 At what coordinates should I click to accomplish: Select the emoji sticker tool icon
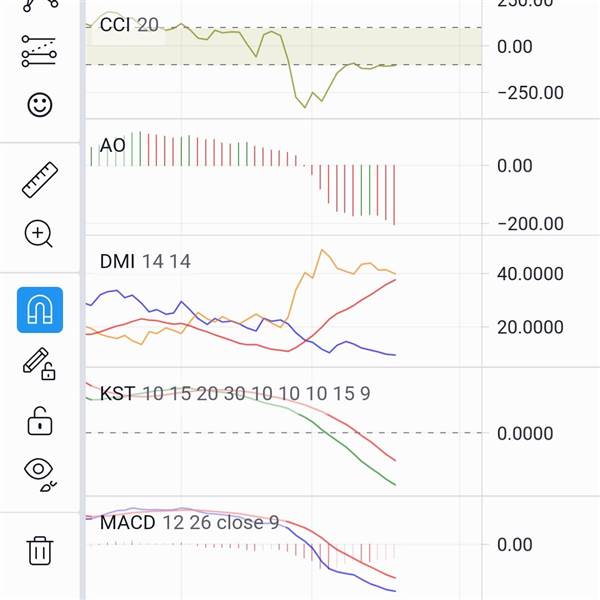(40, 104)
